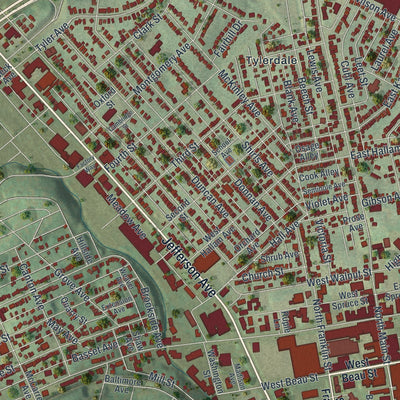Click the Clark St label
The height and width of the screenshot is (400, 400).
tap(147, 28)
